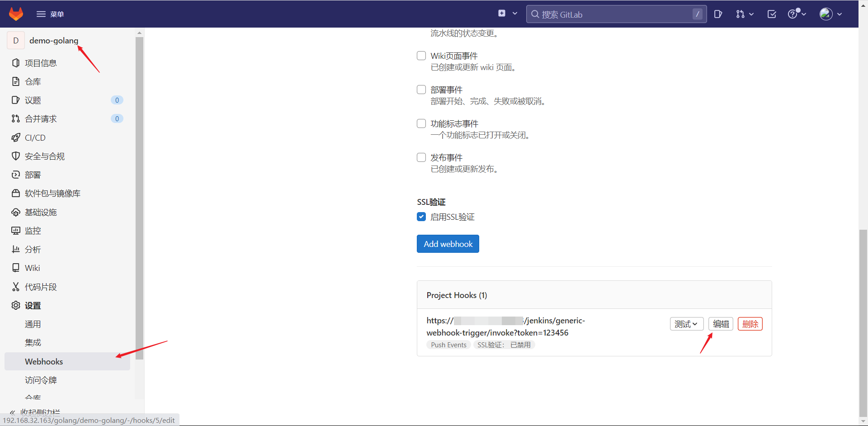Image resolution: width=868 pixels, height=426 pixels.
Task: Click the 监控 monitor icon
Action: tap(16, 231)
